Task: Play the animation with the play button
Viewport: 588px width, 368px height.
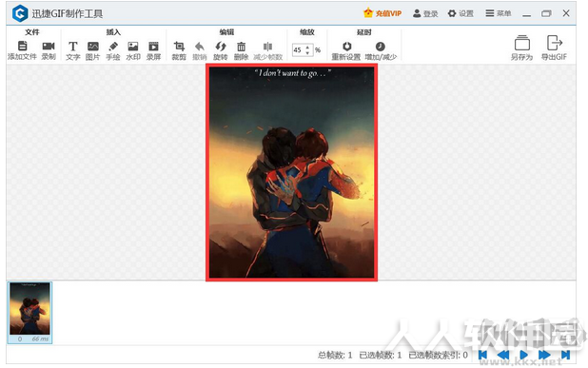Action: click(524, 355)
